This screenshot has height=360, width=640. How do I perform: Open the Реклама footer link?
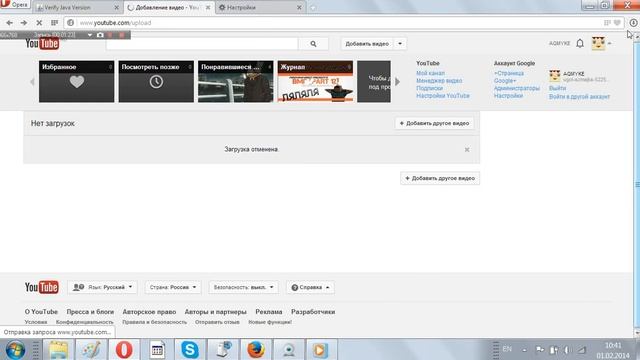(x=269, y=312)
